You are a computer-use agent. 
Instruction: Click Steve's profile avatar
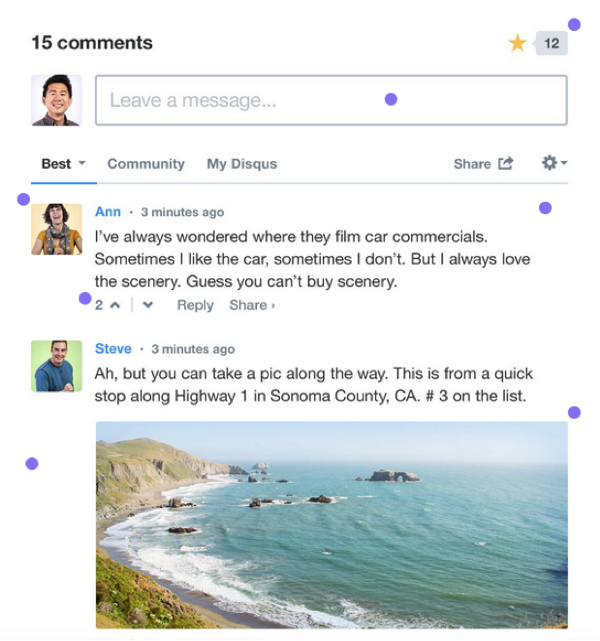[x=56, y=366]
